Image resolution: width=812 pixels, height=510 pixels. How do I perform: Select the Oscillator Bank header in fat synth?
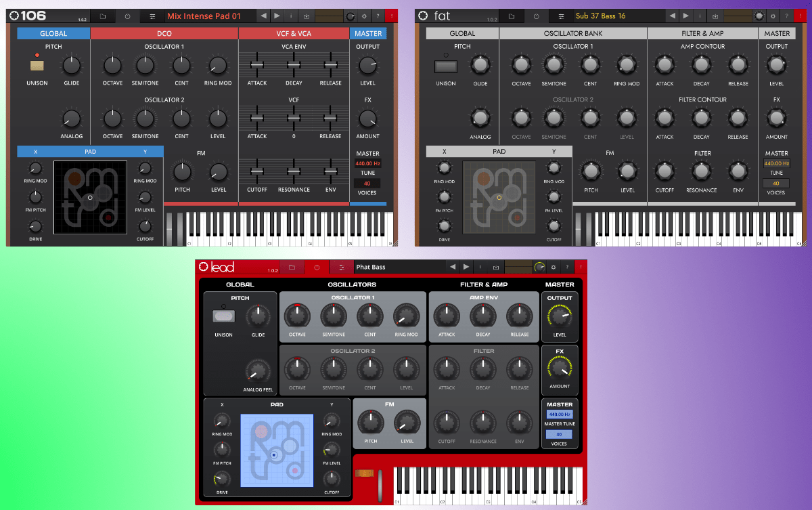click(x=572, y=33)
